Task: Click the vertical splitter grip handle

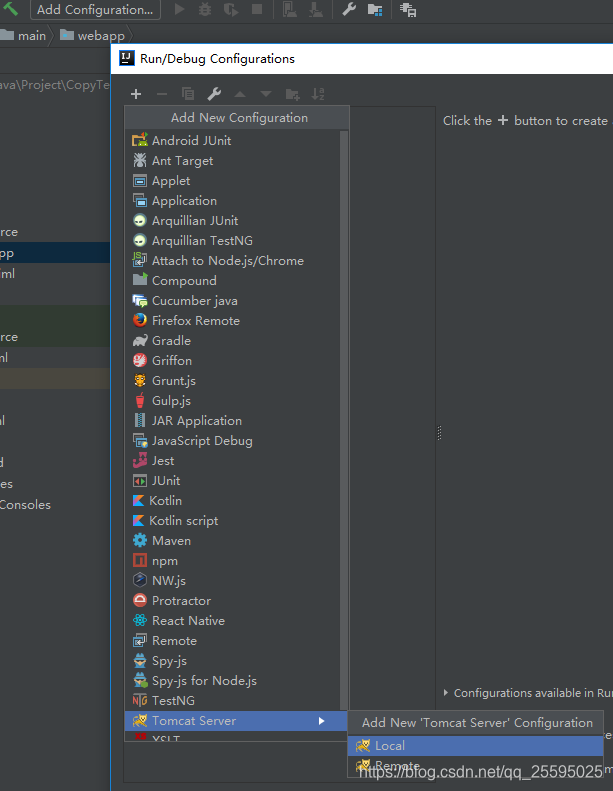Action: (439, 433)
